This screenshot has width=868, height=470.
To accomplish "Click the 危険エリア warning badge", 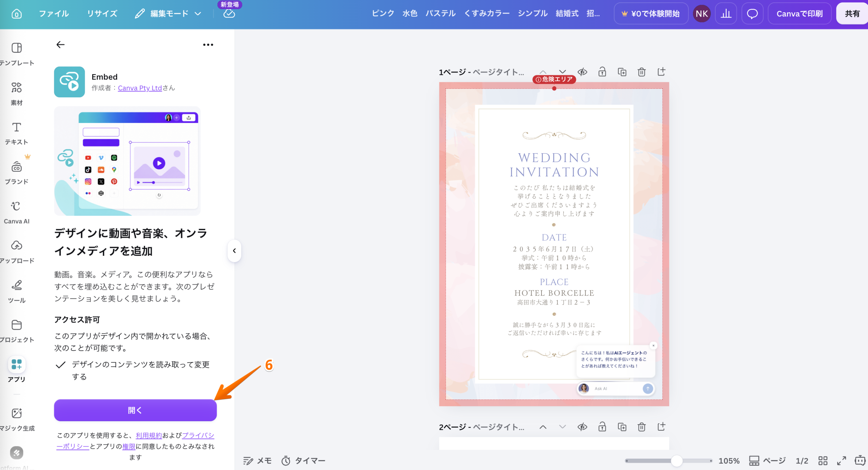I will 554,79.
